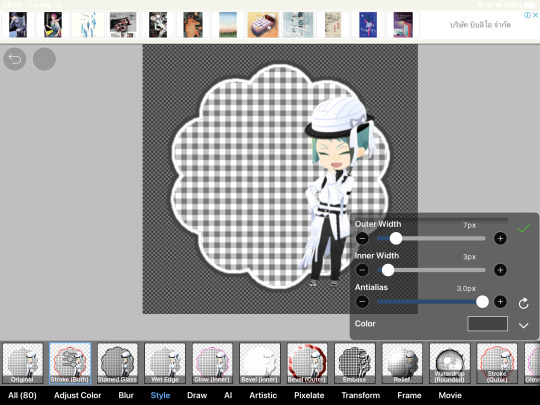
Task: Select the Waterdrop (Rounded) filter
Action: (450, 363)
